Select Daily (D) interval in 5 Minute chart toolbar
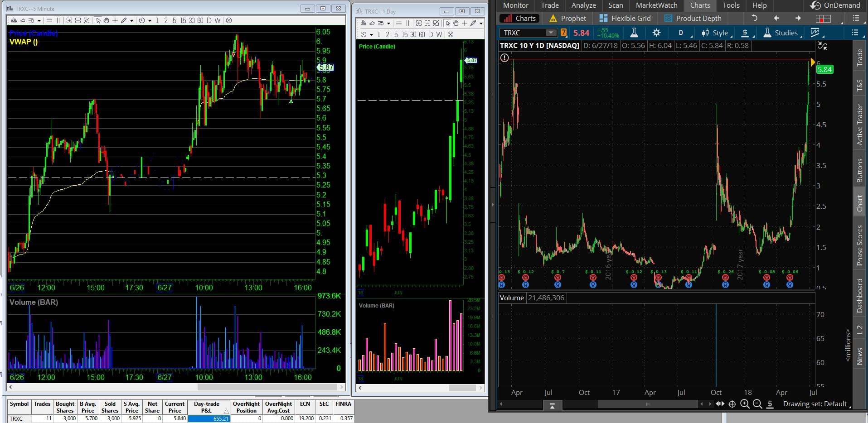 [x=209, y=20]
